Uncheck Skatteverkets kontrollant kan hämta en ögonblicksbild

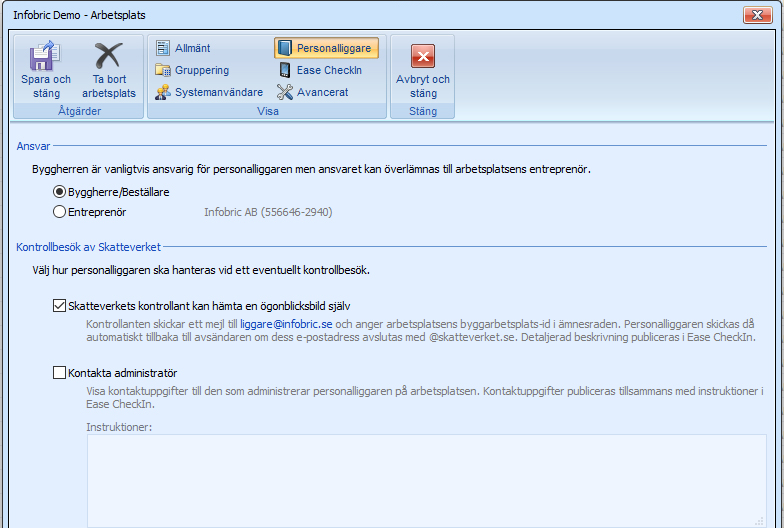59,306
